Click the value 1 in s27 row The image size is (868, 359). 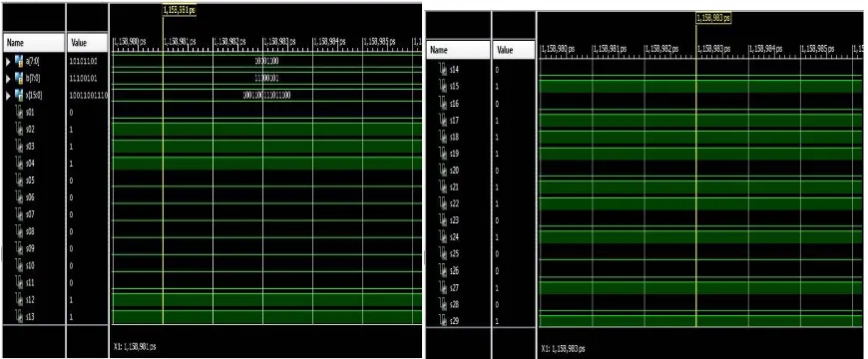point(497,287)
